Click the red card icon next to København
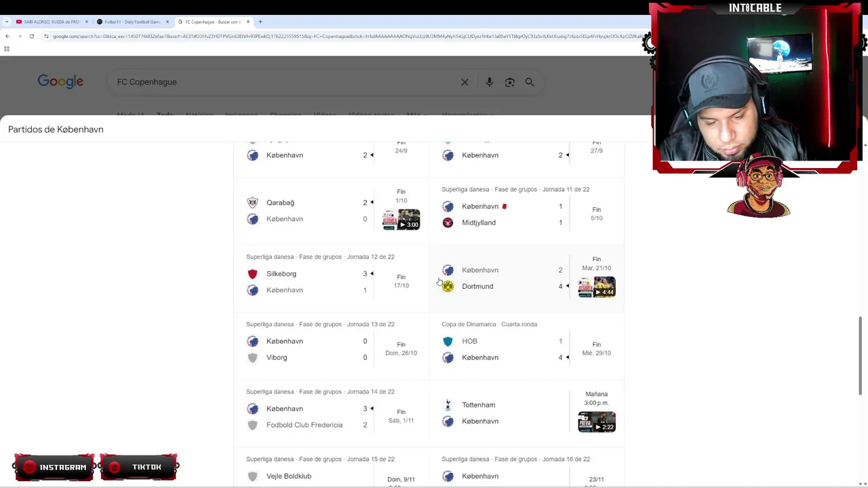868x488 pixels. click(x=505, y=206)
